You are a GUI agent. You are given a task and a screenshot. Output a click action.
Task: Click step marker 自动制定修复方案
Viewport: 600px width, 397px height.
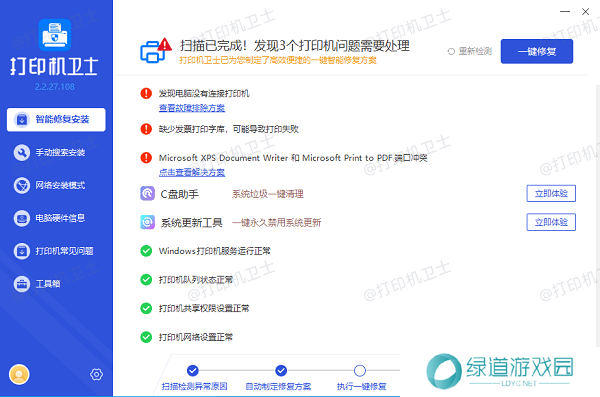click(281, 371)
